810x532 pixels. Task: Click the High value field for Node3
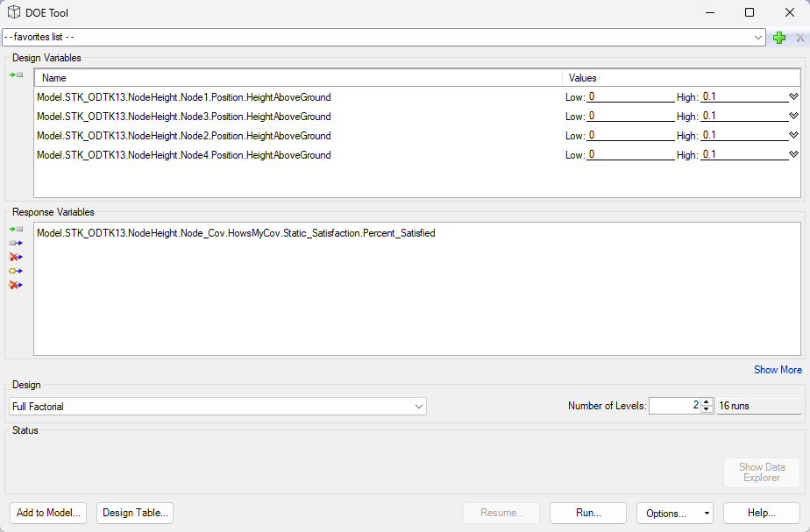click(x=743, y=117)
